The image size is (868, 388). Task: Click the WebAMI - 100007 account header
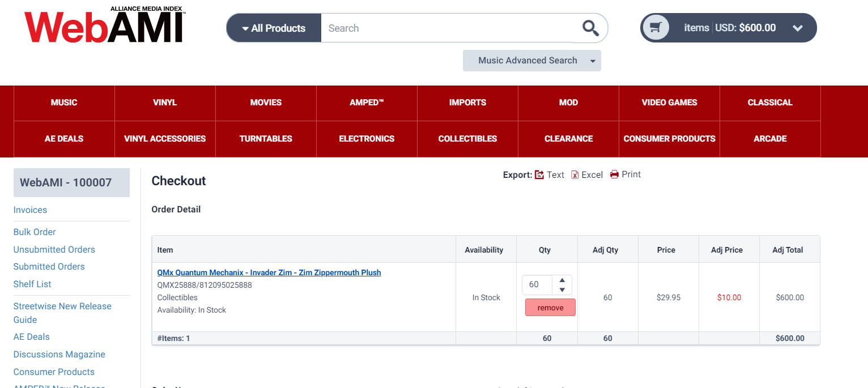pos(71,183)
